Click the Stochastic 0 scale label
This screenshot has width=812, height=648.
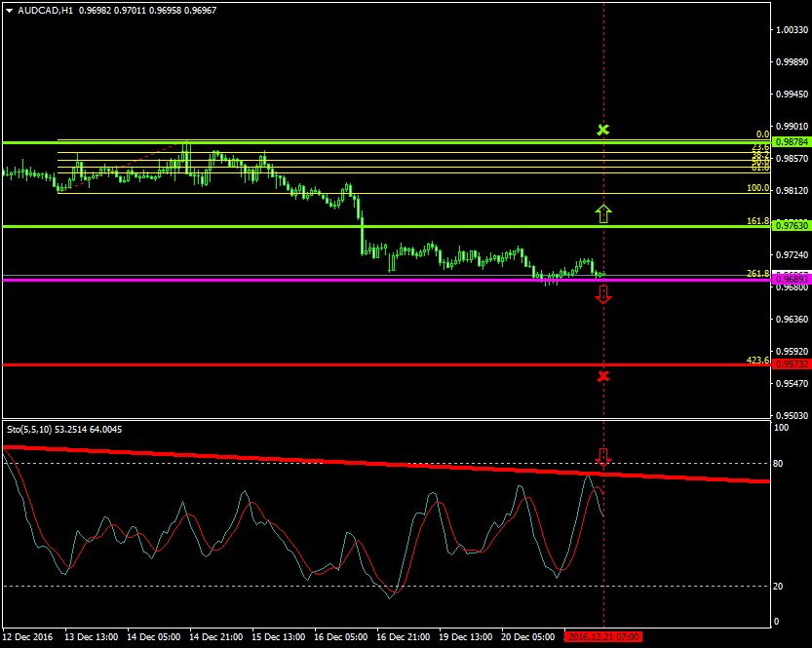tap(776, 621)
